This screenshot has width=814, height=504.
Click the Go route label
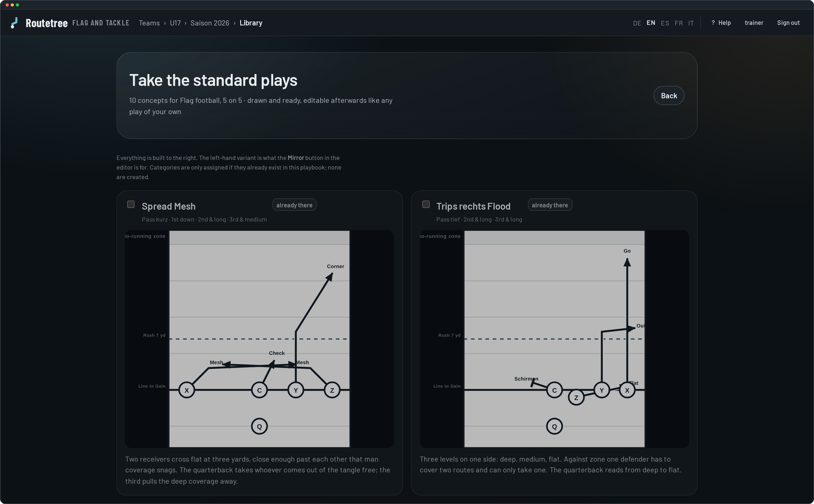click(627, 251)
